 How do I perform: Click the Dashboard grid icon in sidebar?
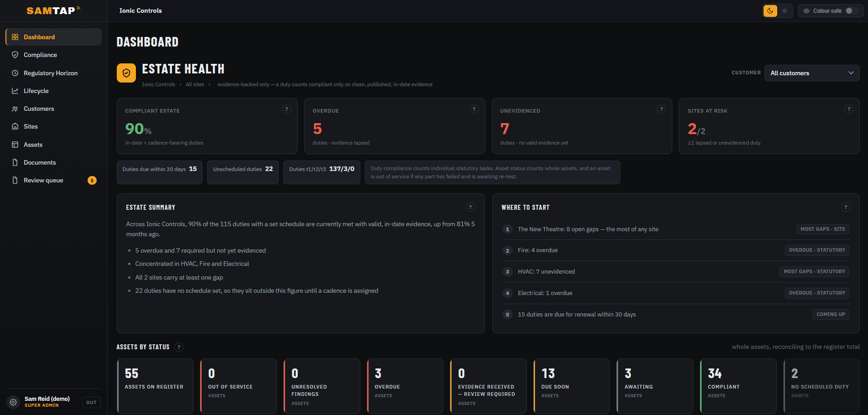point(15,37)
